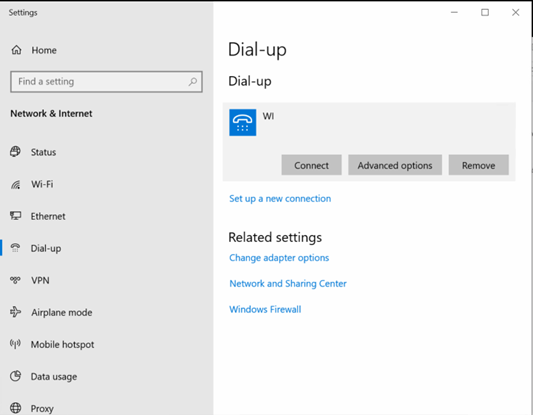Click the Status globe icon

[15, 152]
